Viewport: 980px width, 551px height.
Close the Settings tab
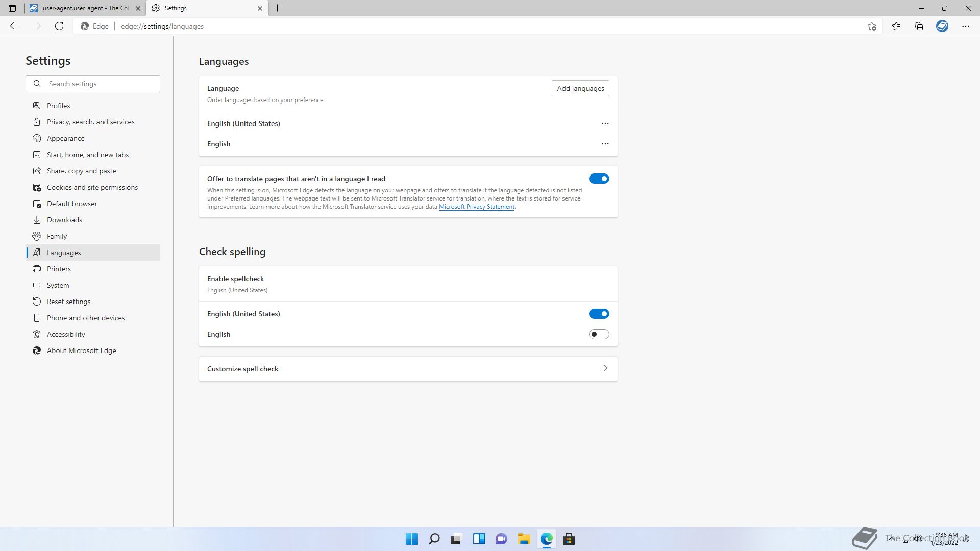[260, 8]
